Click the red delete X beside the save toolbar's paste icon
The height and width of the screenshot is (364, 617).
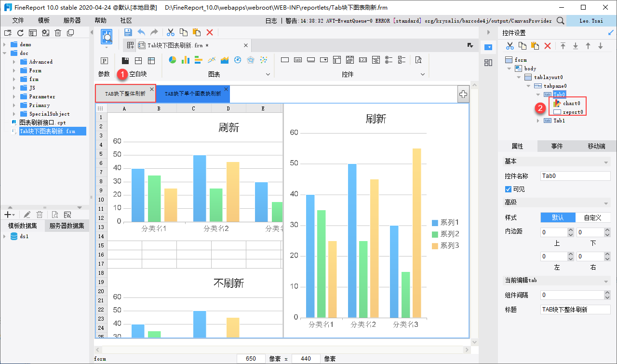pos(210,32)
